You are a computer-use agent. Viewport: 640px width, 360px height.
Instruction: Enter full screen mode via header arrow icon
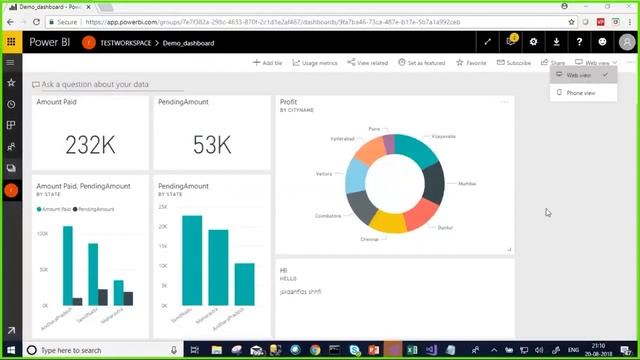pyautogui.click(x=487, y=42)
